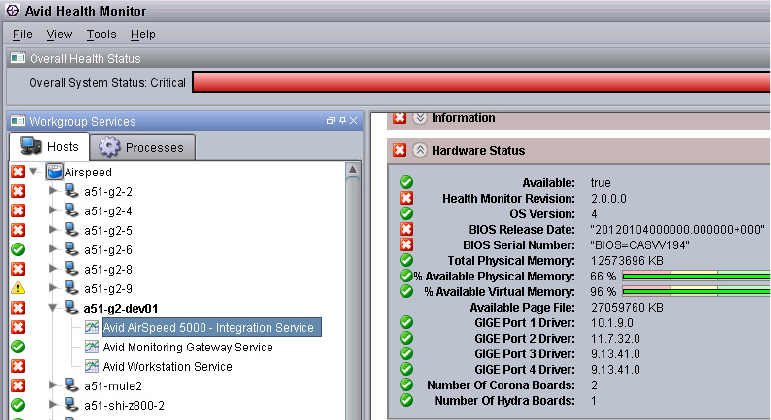Expand the a51-g2-6 host node
This screenshot has width=771, height=420.
coord(53,249)
